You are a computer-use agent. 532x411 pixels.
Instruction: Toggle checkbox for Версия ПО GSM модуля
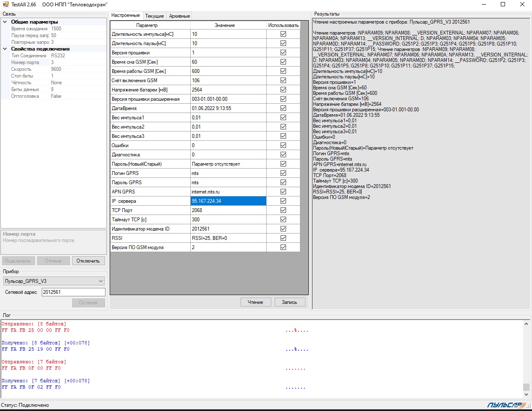[x=283, y=247]
